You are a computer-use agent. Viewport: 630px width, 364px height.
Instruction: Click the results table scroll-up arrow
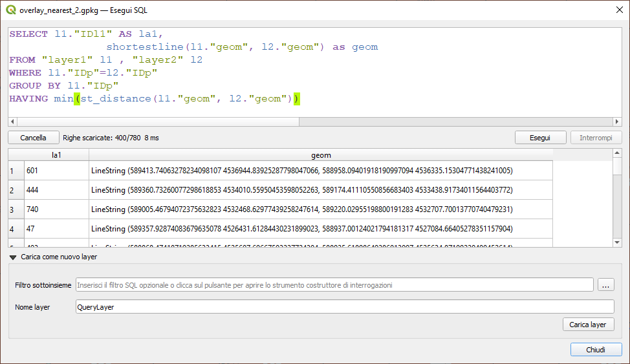pyautogui.click(x=616, y=155)
